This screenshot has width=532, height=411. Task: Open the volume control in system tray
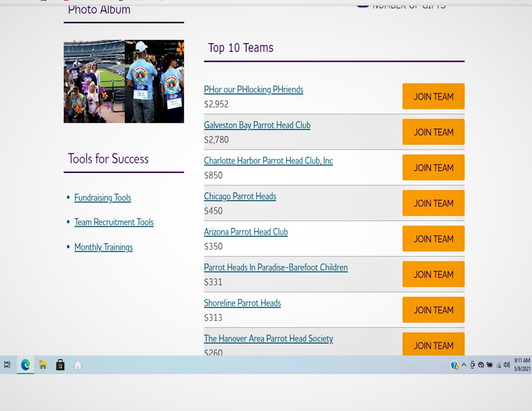[x=507, y=365]
